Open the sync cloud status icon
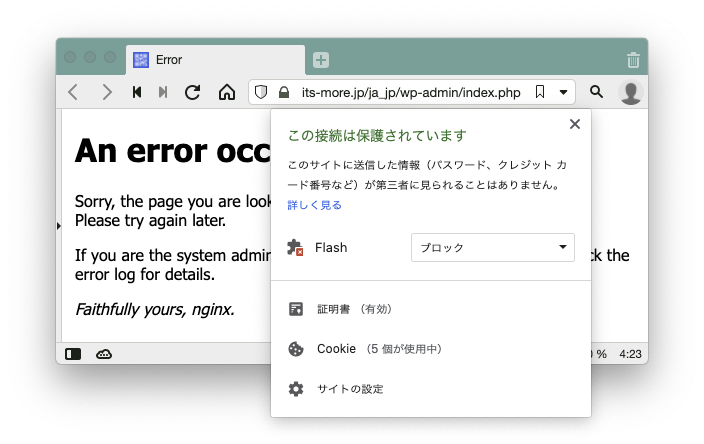Viewport: 704px width, 444px height. coord(104,353)
